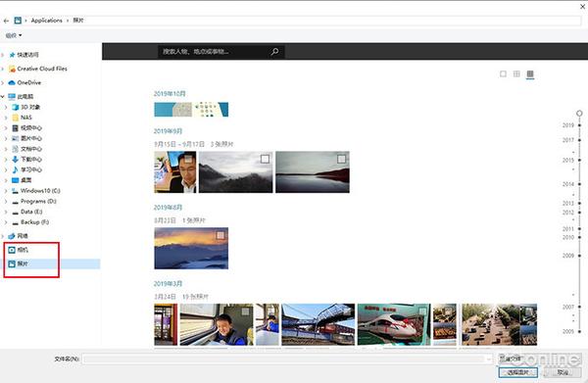The width and height of the screenshot is (588, 383).
Task: Click the search magnifier icon
Action: coord(274,52)
